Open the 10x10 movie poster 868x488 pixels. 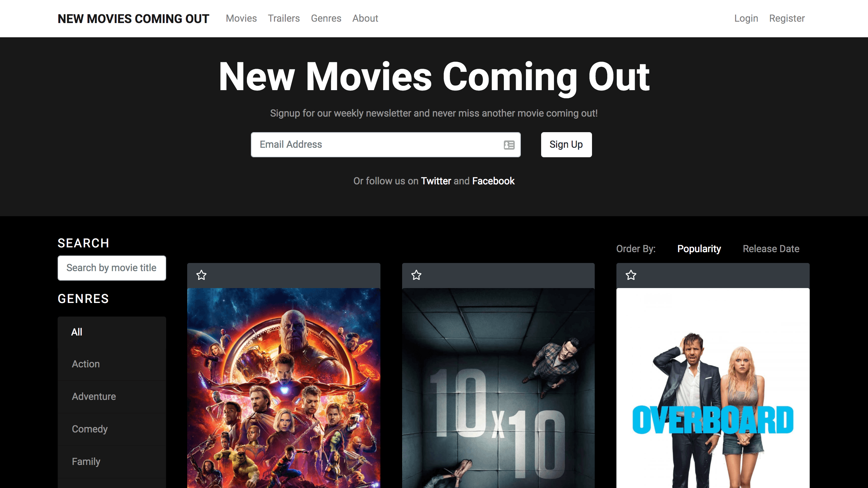coord(498,388)
